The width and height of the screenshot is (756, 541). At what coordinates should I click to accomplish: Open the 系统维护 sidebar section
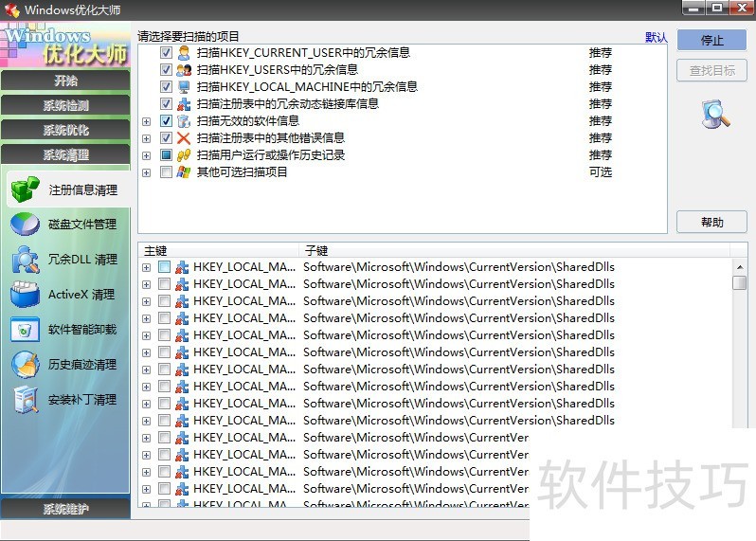pos(65,509)
